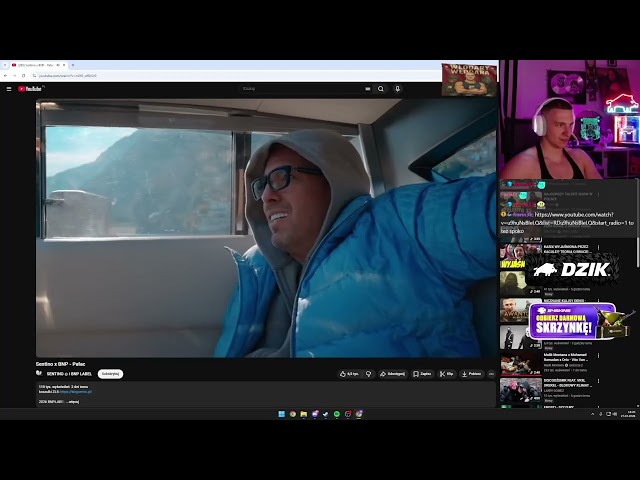This screenshot has width=640, height=480.
Task: Expand the description with ...więcej
Action: point(72,402)
